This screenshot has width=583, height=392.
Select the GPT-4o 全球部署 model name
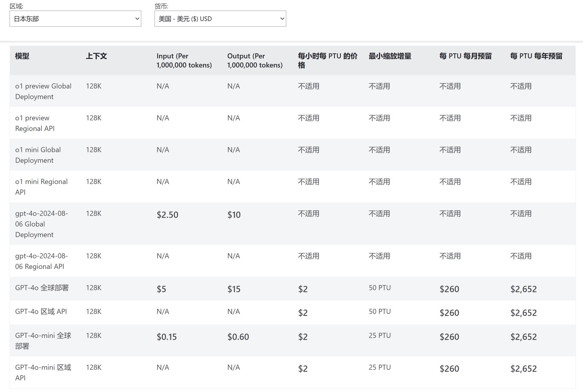pos(42,288)
